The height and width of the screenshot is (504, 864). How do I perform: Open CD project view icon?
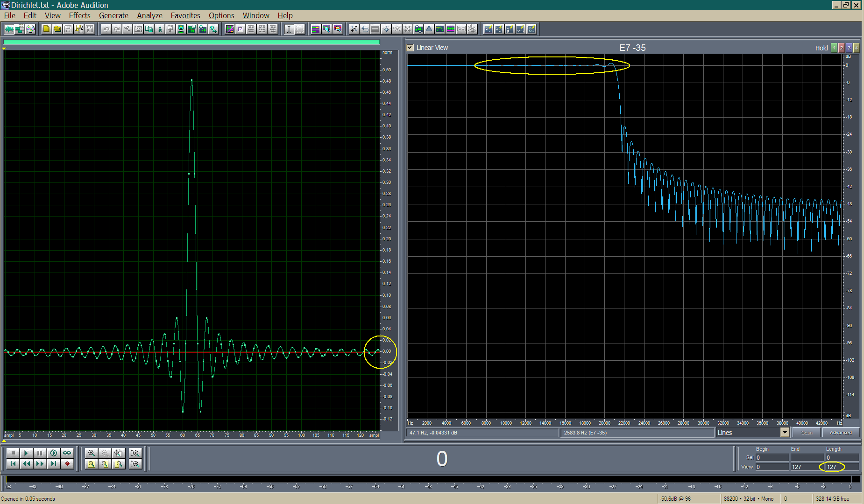(30, 29)
